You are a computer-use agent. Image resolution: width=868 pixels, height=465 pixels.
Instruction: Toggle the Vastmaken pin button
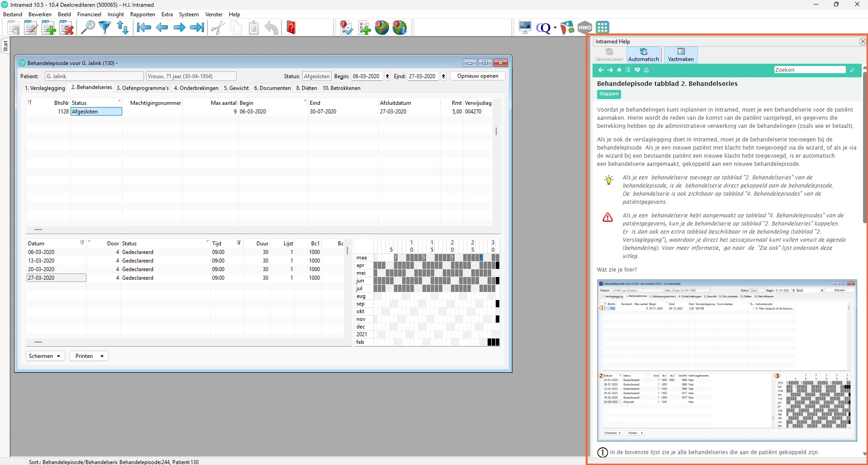[680, 55]
